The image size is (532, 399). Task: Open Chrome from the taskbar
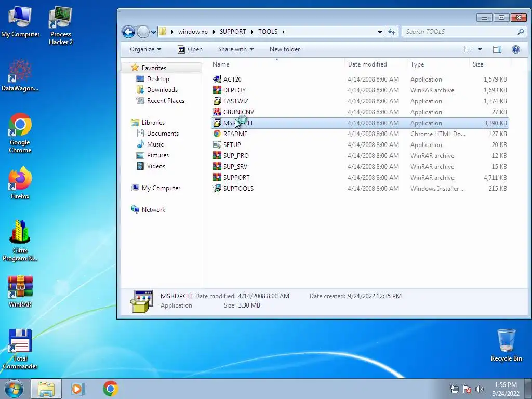click(x=110, y=389)
